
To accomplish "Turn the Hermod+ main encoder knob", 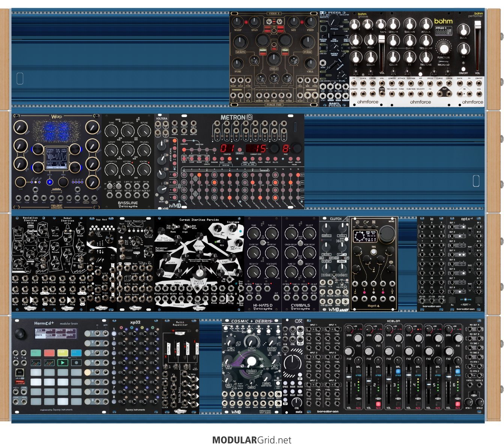I will [x=21, y=334].
